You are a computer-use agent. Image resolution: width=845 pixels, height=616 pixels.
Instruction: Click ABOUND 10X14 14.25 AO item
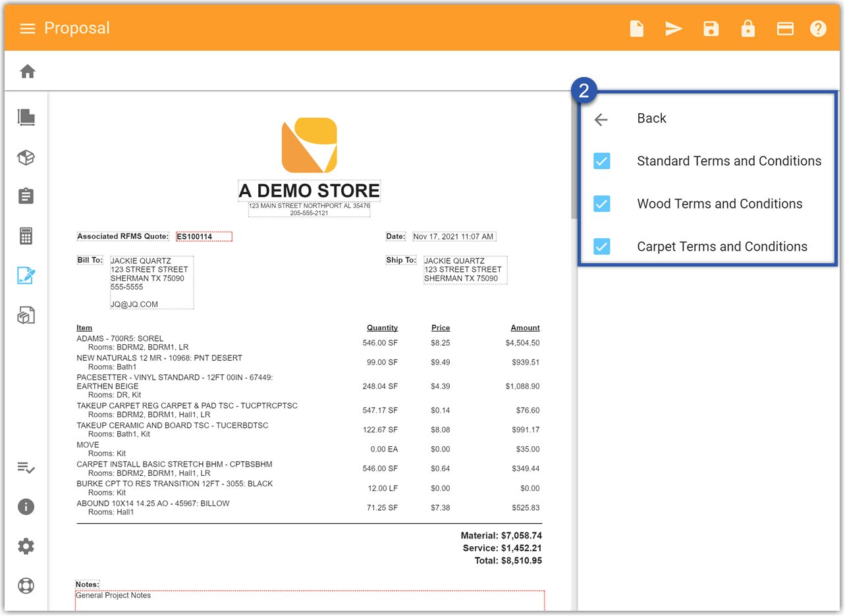[x=153, y=503]
